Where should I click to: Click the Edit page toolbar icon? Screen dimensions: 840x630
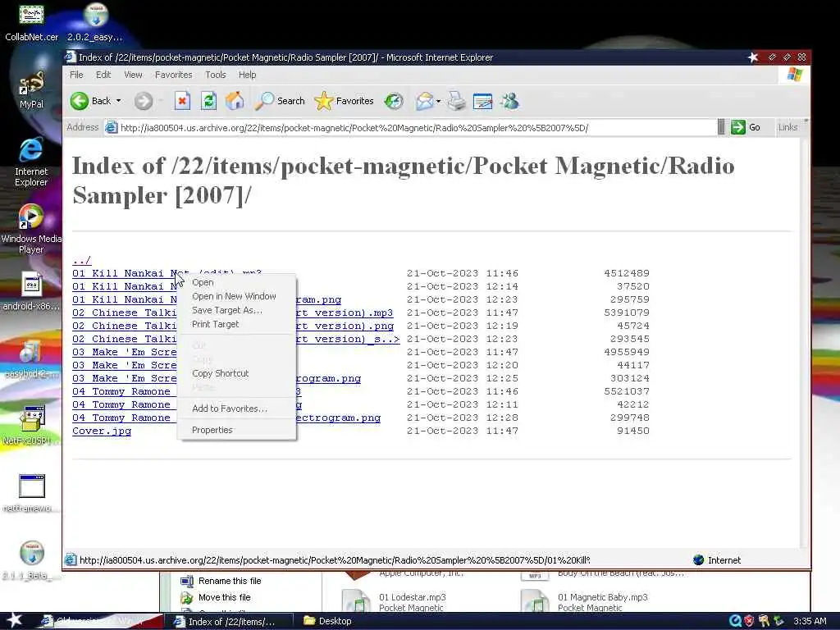pos(482,101)
